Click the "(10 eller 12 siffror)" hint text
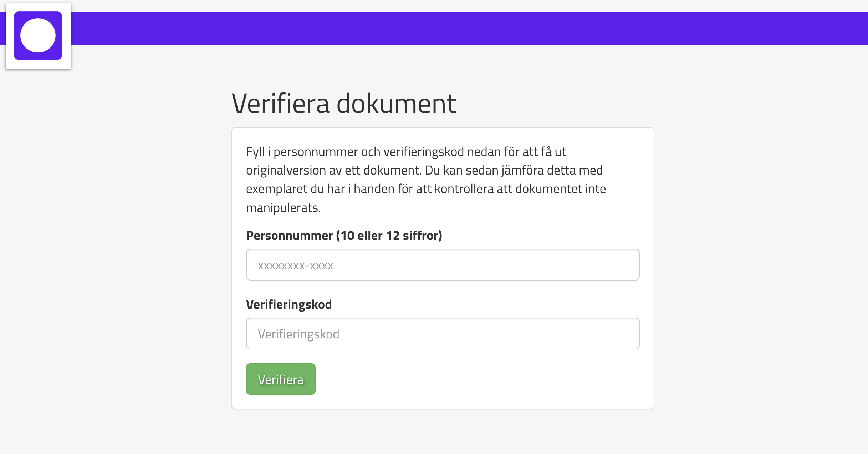The width and height of the screenshot is (868, 454). pos(389,236)
